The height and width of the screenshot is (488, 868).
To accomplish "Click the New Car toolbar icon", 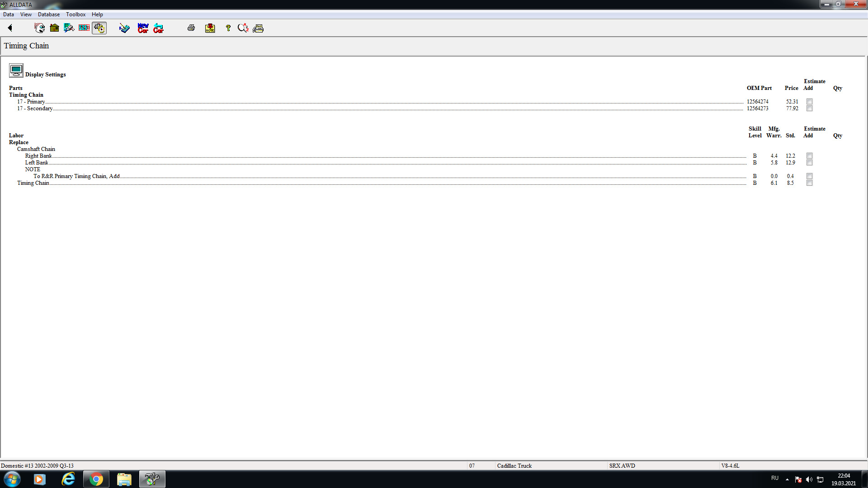I will coord(143,28).
